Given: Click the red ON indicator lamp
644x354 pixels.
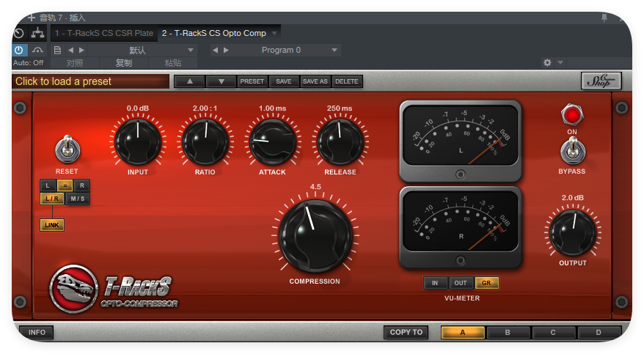Looking at the screenshot, I should (571, 115).
